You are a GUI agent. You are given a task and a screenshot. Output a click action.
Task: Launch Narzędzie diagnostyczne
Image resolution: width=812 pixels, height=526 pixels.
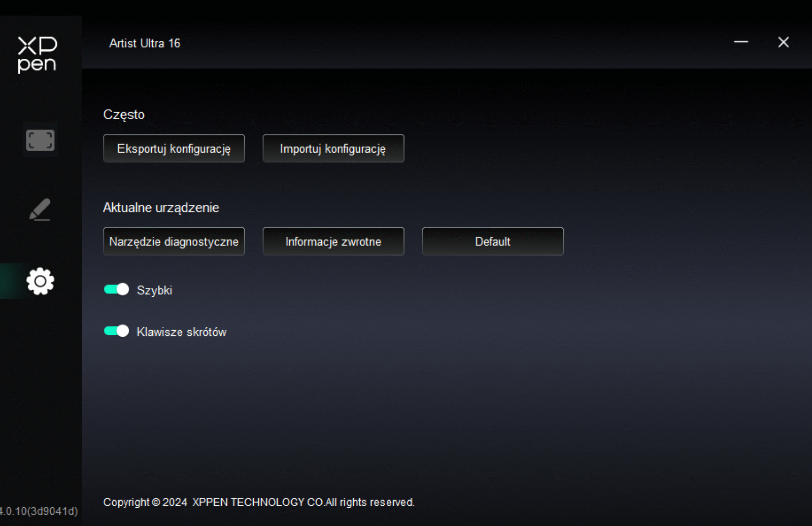click(174, 241)
